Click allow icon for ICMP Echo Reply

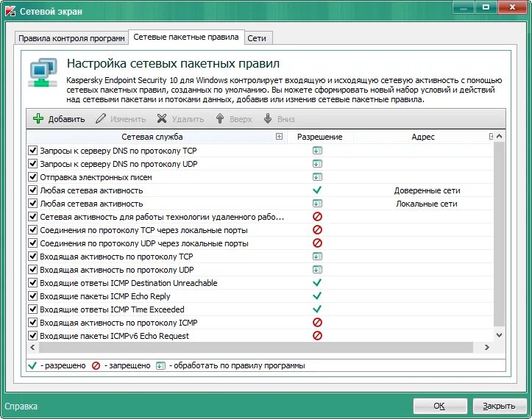tap(317, 296)
